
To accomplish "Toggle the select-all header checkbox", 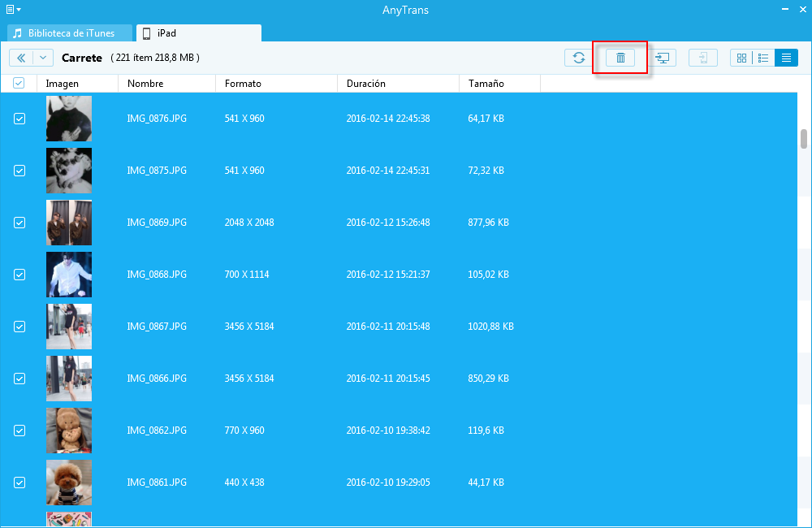I will tap(19, 83).
